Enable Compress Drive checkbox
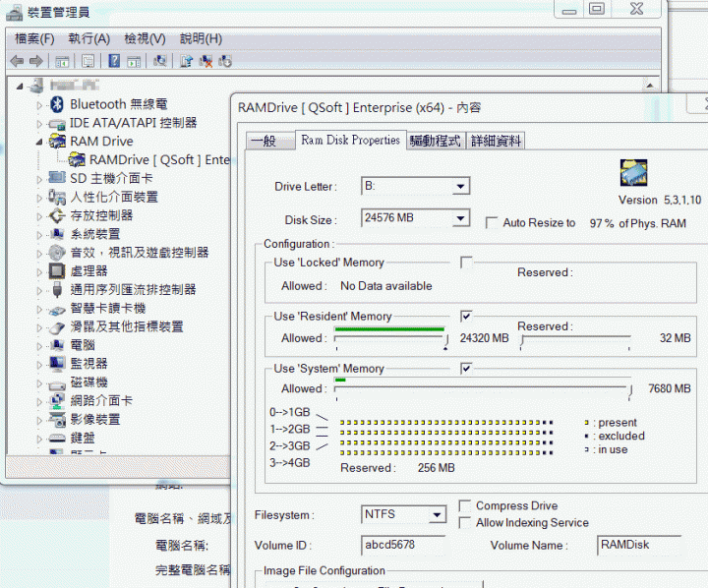708x588 pixels. point(464,505)
